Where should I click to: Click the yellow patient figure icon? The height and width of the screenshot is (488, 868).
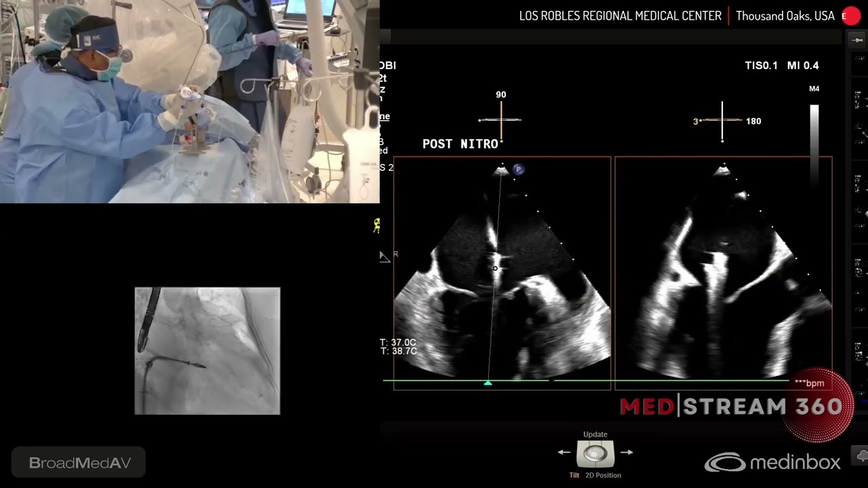point(376,226)
